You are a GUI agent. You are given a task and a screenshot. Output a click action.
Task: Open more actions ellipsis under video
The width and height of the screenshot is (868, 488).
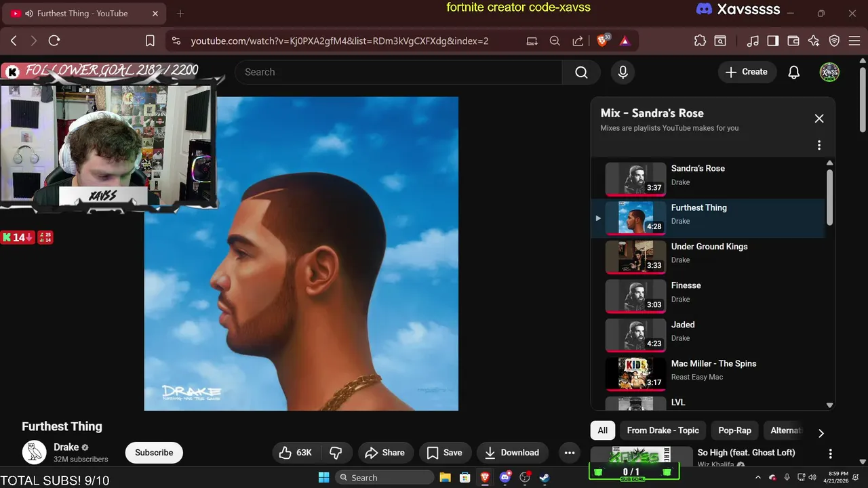pos(570,453)
